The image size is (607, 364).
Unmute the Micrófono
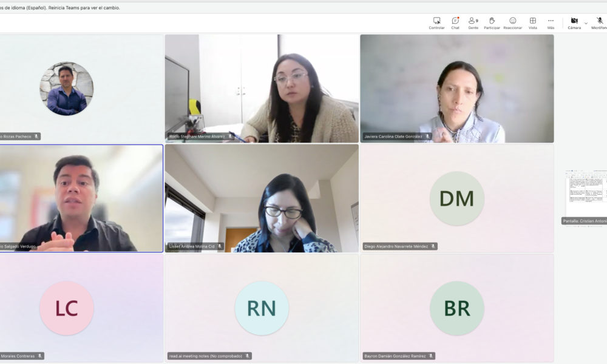[x=599, y=23]
